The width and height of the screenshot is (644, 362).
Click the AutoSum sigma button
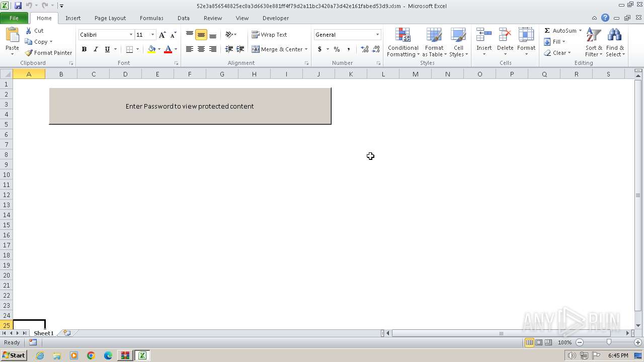560,31
